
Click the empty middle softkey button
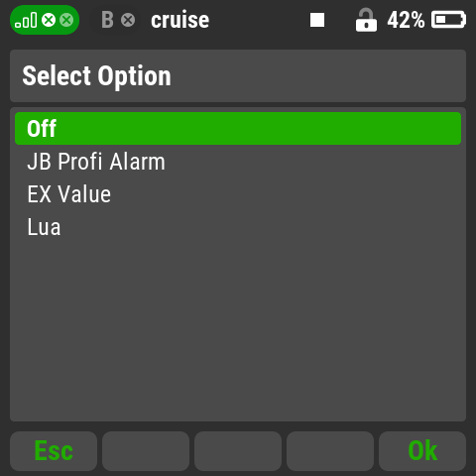(238, 451)
